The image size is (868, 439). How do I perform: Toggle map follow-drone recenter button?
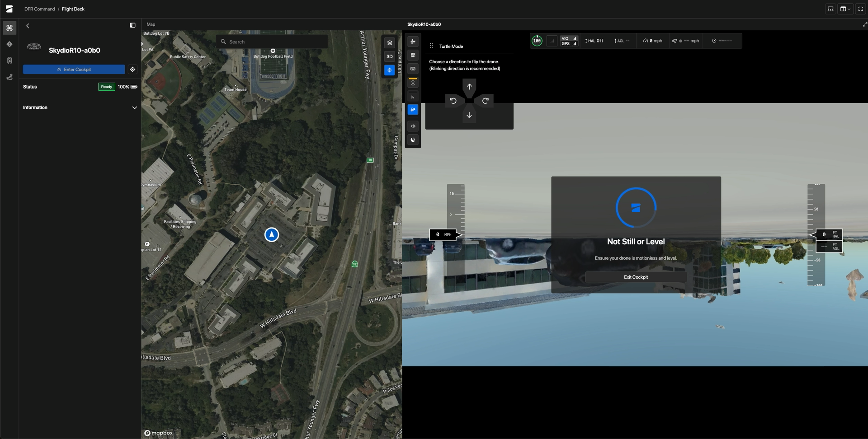pyautogui.click(x=390, y=70)
